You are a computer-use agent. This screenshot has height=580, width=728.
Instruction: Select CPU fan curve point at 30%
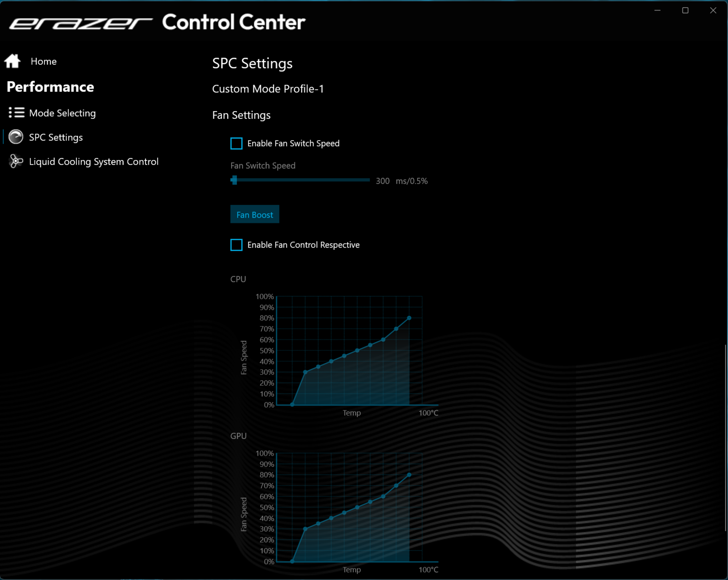tap(305, 372)
